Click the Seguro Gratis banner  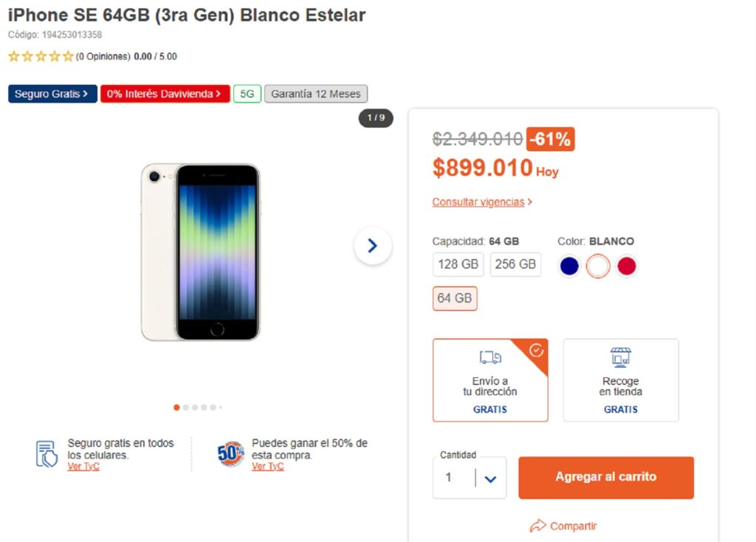click(x=52, y=94)
